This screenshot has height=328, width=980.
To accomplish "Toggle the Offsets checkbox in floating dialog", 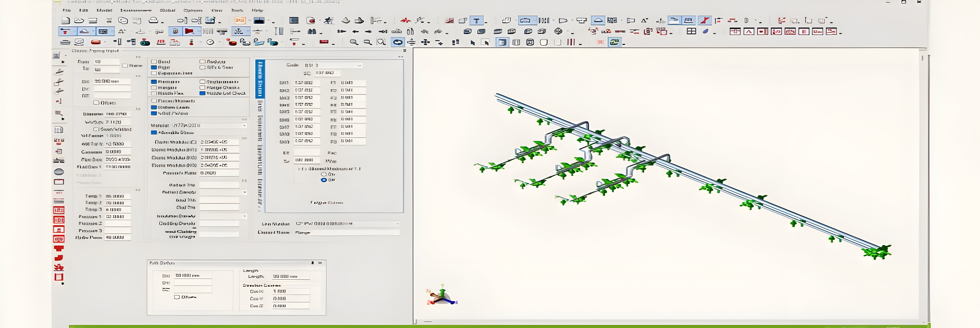I will coord(177,297).
